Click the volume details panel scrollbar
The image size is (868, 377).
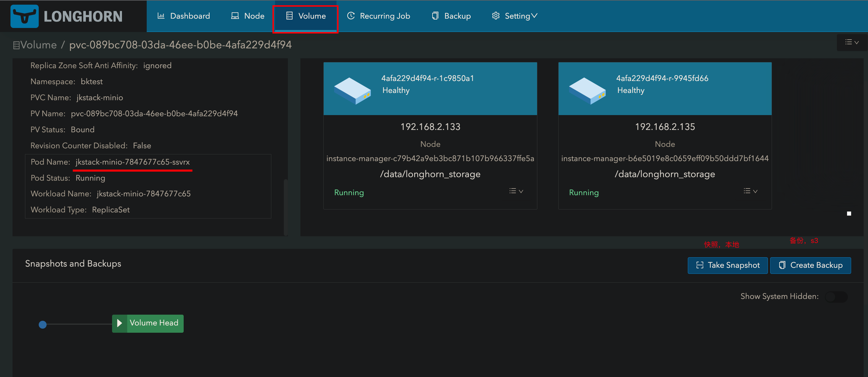(286, 207)
